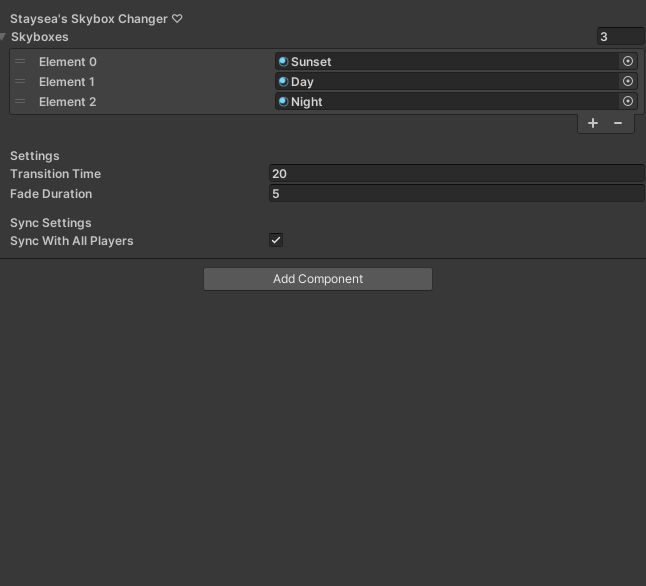
Task: Click the Add Component button
Action: pos(318,279)
